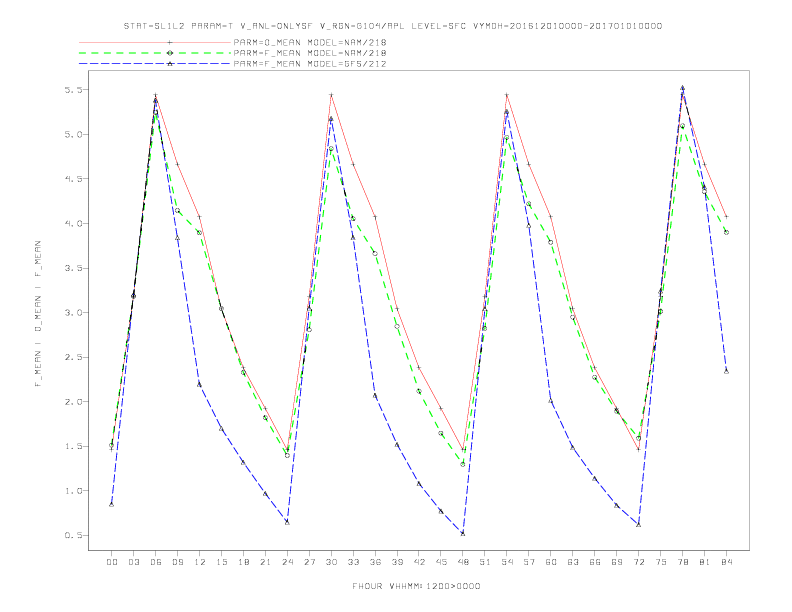The image size is (792, 612).
Task: Click the red plus marker in legend
Action: pyautogui.click(x=170, y=42)
